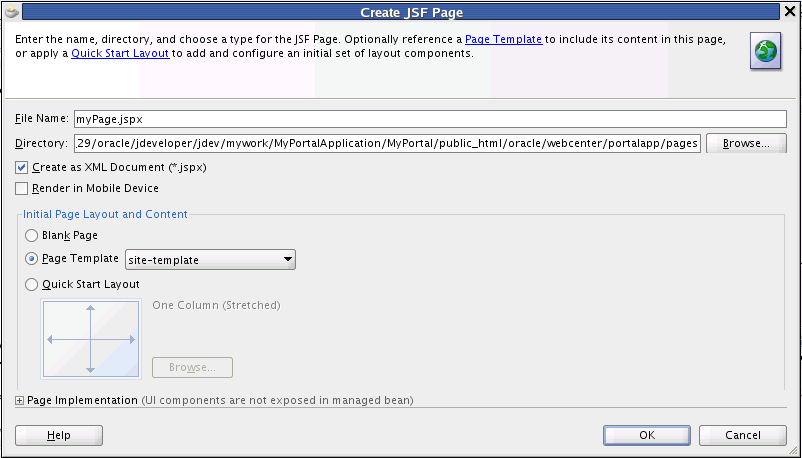Expand the Page Implementation section
The image size is (802, 458).
pos(19,401)
